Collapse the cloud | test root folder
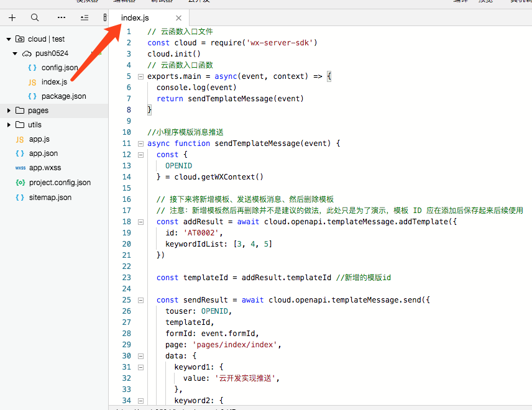The height and width of the screenshot is (410, 532). click(x=9, y=39)
